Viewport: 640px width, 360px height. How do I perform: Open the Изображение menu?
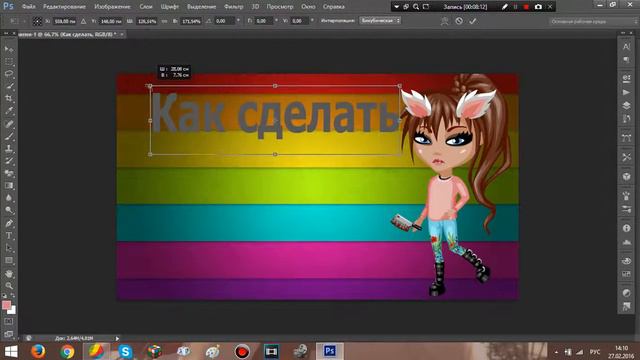coord(112,7)
